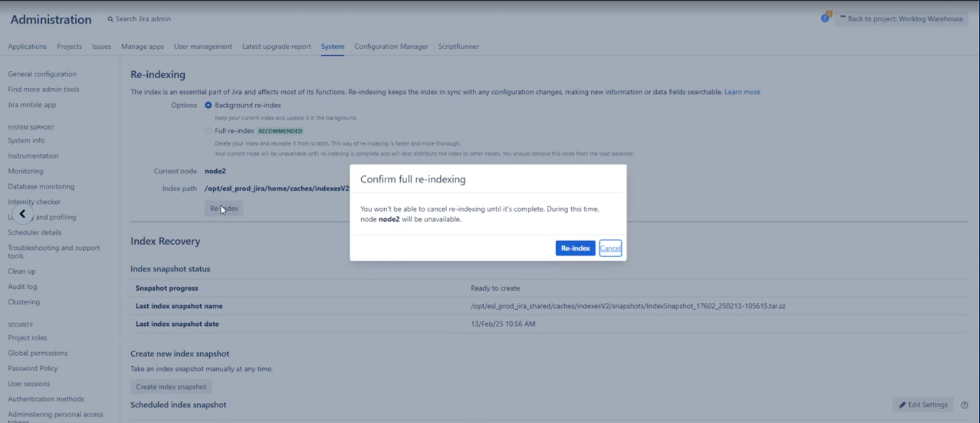Screen dimensions: 980x423
Task: Open Integrity checker
Action: click(x=35, y=202)
